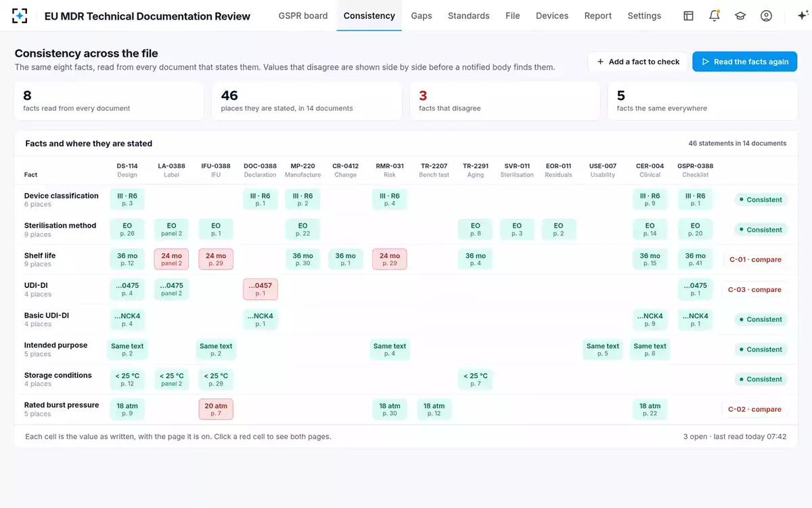Open C-01 compare for Shelf life

coord(754,259)
